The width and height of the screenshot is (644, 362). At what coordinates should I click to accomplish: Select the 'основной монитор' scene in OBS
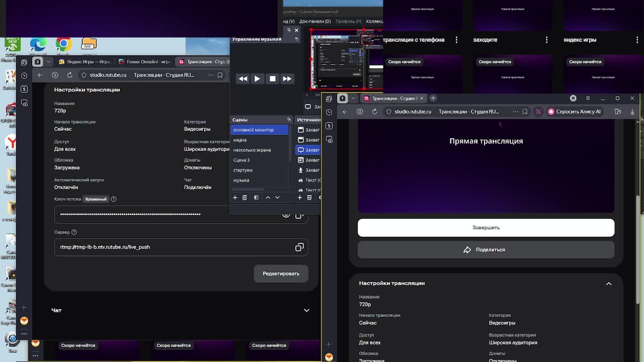point(260,130)
